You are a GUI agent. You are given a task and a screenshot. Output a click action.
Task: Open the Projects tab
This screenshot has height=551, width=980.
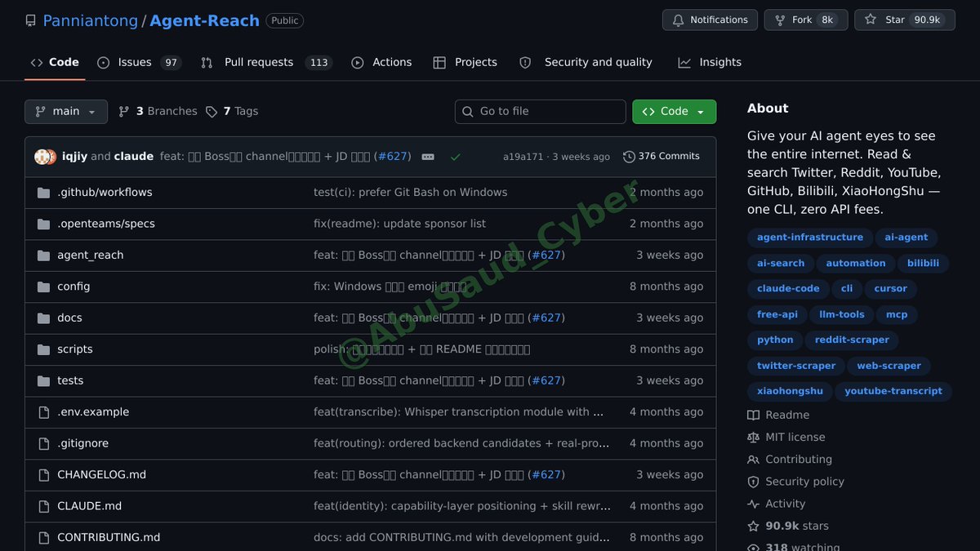click(465, 62)
